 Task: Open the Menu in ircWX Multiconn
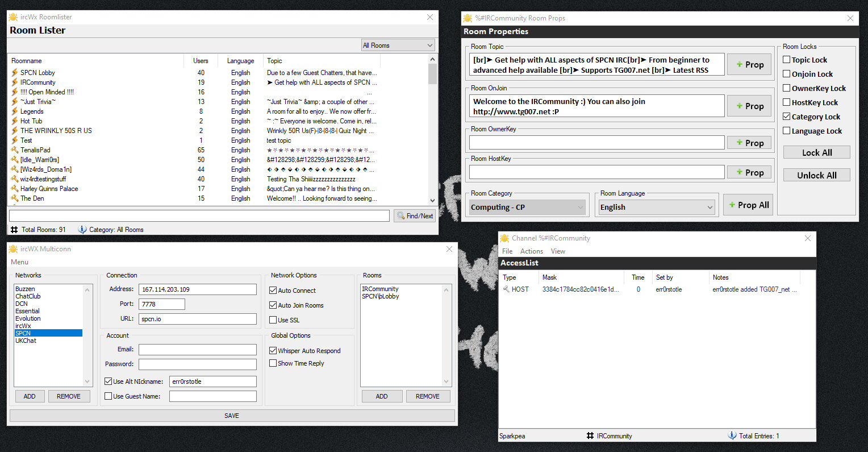(19, 262)
